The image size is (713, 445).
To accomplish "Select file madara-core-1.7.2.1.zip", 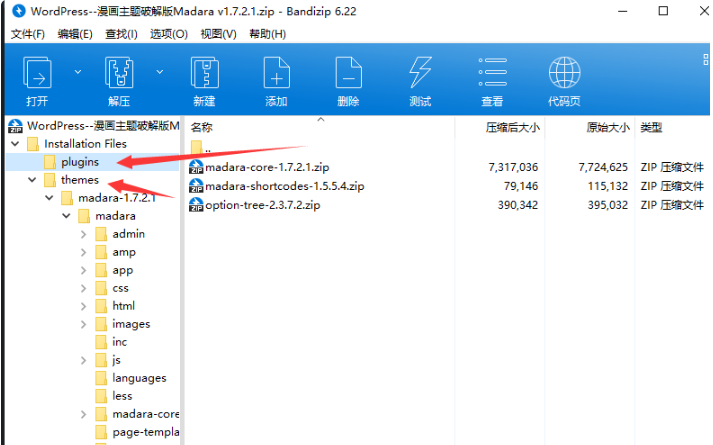I will tap(267, 167).
